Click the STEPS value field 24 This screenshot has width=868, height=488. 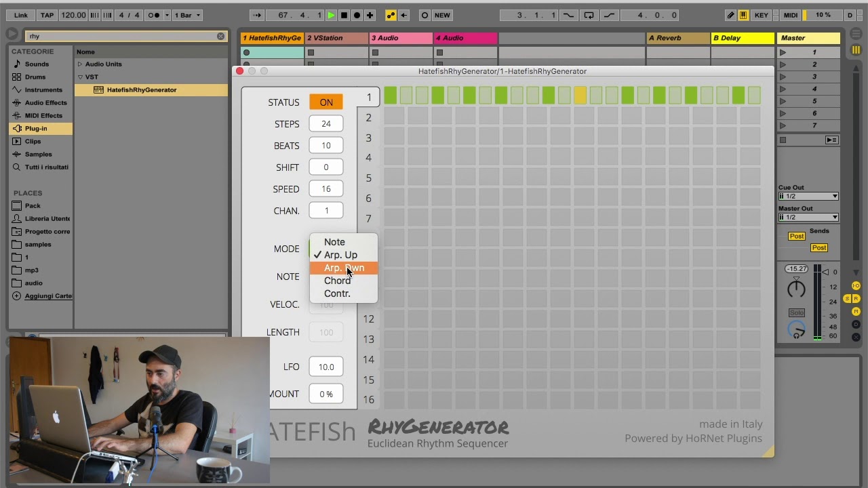326,124
